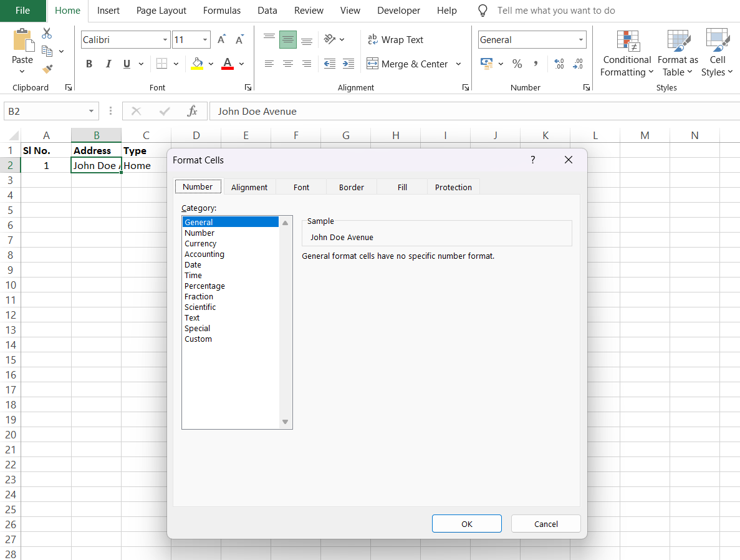Open the Font Color dropdown arrow
The image size is (740, 560).
pos(242,64)
